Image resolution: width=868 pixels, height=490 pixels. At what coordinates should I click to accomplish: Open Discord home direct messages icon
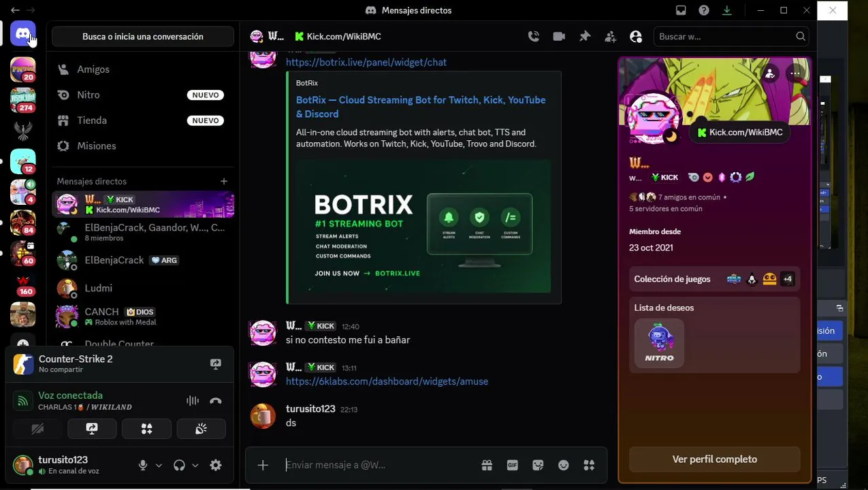pyautogui.click(x=22, y=33)
